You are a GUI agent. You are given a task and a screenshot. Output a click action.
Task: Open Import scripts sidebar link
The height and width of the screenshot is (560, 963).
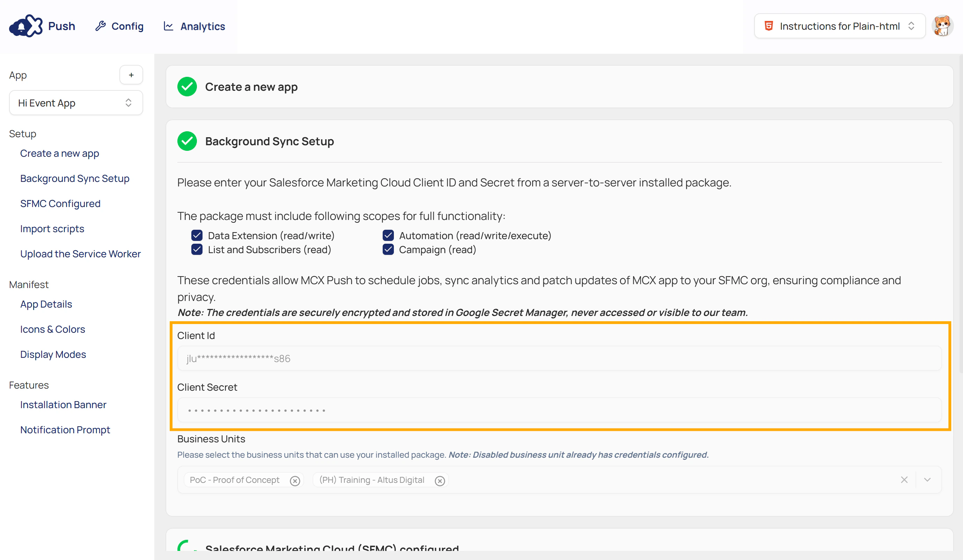point(52,228)
